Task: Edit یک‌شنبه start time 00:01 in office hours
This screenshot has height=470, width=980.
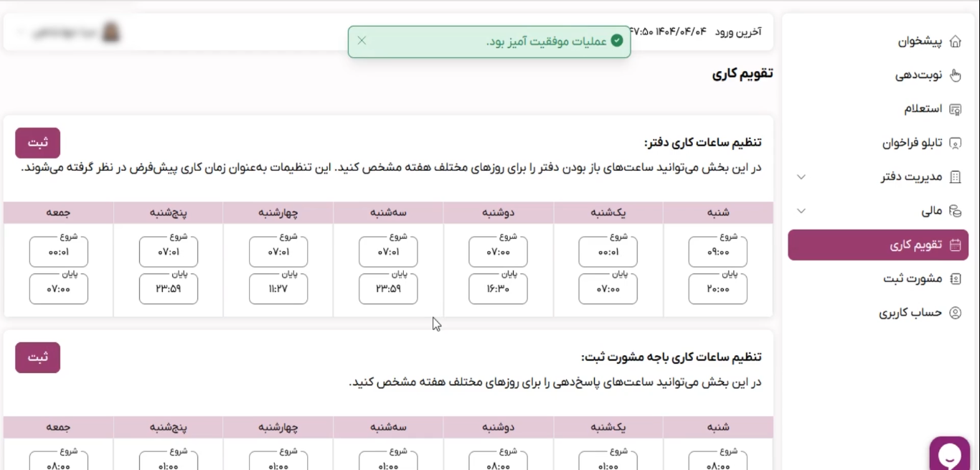Action: 608,252
